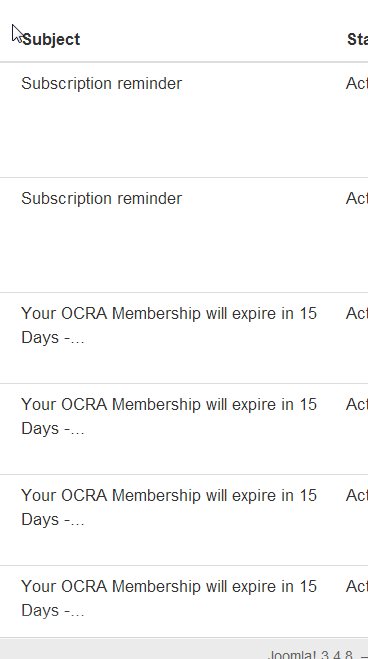Click the ellipsis after Days in first OCRA row

pyautogui.click(x=77, y=340)
